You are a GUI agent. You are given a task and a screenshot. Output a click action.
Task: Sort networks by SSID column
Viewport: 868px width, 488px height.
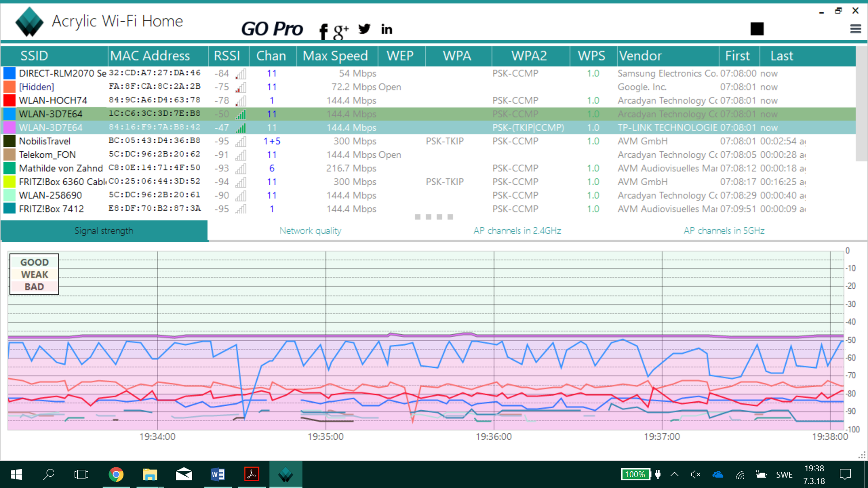coord(54,56)
